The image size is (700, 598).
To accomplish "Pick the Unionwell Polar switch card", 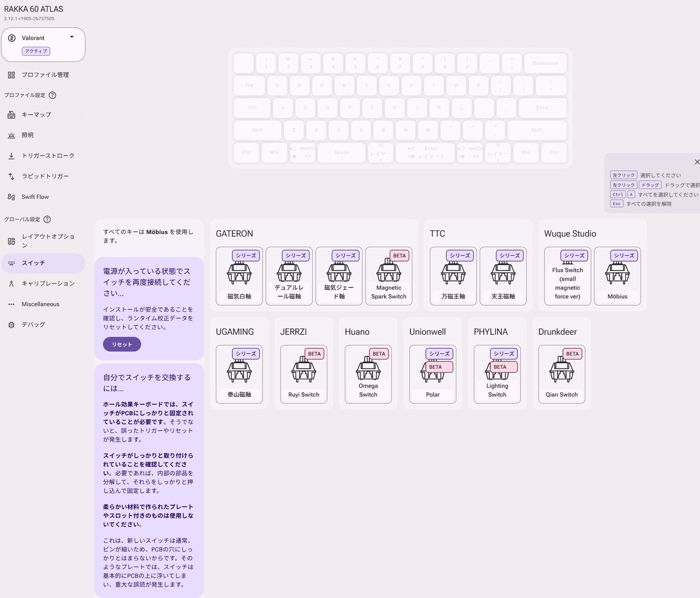I will tap(433, 374).
